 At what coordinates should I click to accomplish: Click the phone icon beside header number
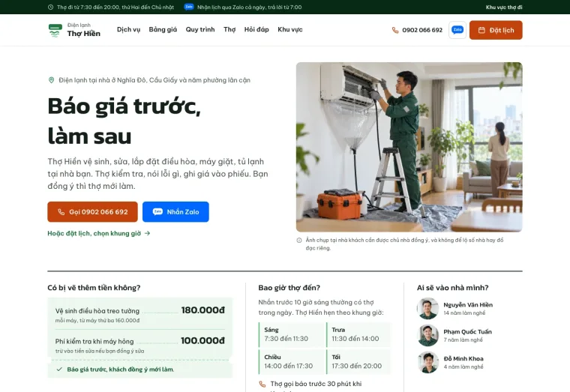click(395, 30)
